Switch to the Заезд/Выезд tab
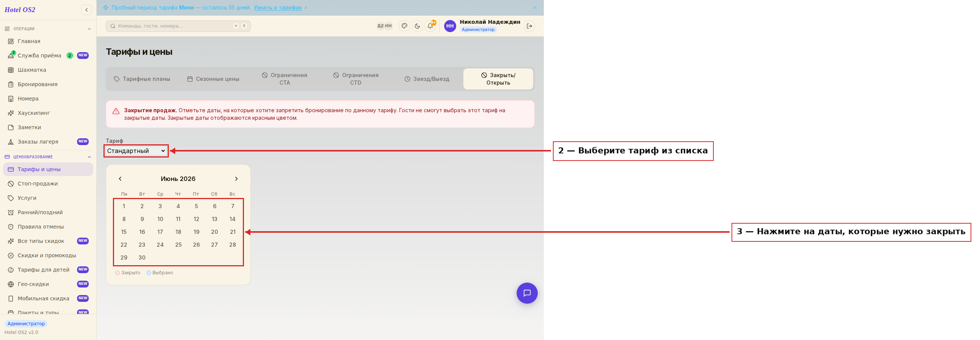This screenshot has height=340, width=980. point(426,79)
